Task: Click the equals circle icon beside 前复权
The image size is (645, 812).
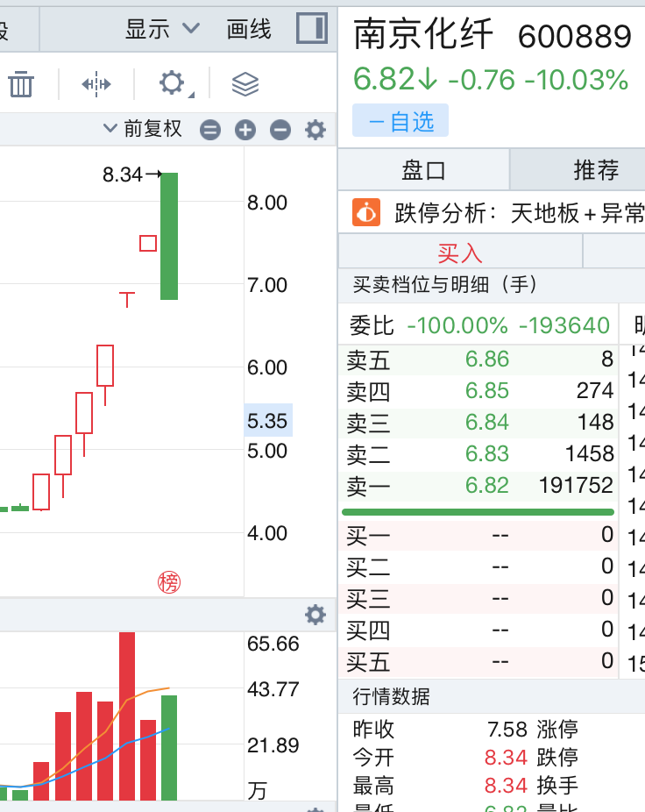Action: click(210, 131)
